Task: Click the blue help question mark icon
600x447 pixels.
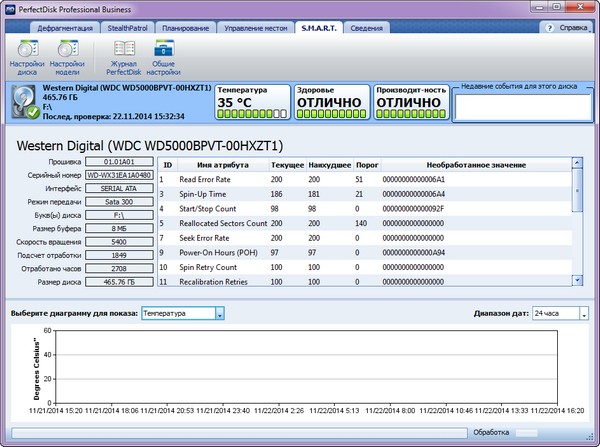Action: 551,28
